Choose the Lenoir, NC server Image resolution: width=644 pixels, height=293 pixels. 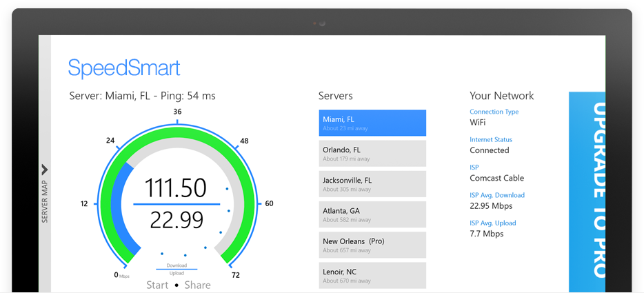(x=372, y=275)
